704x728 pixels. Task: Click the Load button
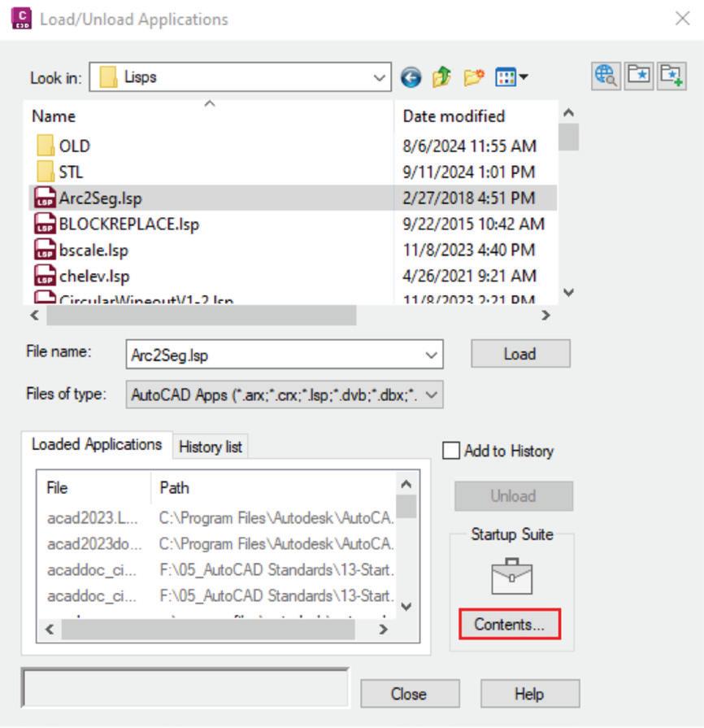tap(520, 354)
